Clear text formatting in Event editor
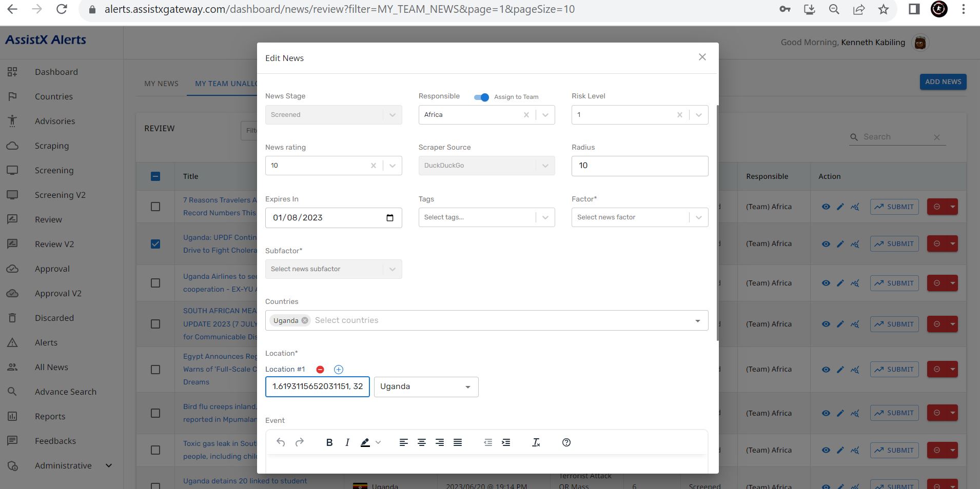980x489 pixels. [x=536, y=442]
